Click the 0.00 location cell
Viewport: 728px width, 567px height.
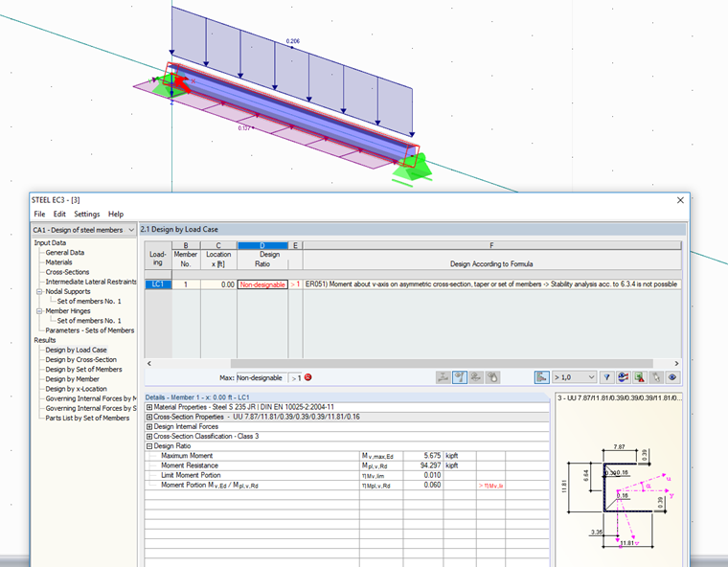point(218,284)
